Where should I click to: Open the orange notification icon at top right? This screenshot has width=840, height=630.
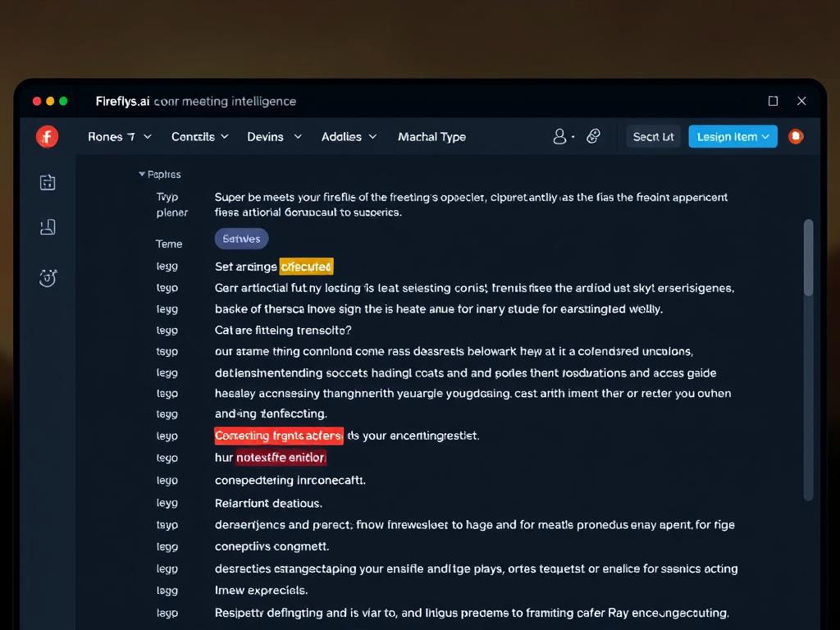click(794, 137)
